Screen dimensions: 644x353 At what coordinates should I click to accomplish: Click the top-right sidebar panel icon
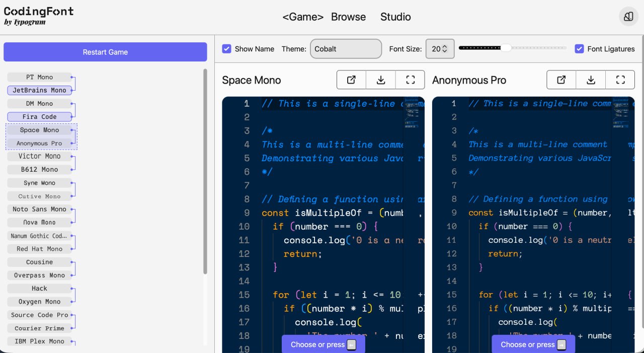[628, 17]
